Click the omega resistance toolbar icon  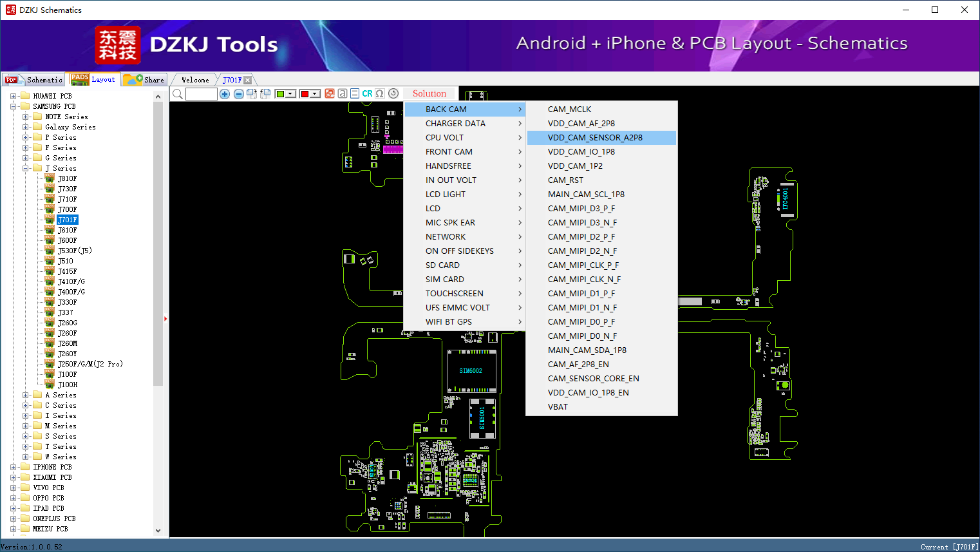[380, 93]
